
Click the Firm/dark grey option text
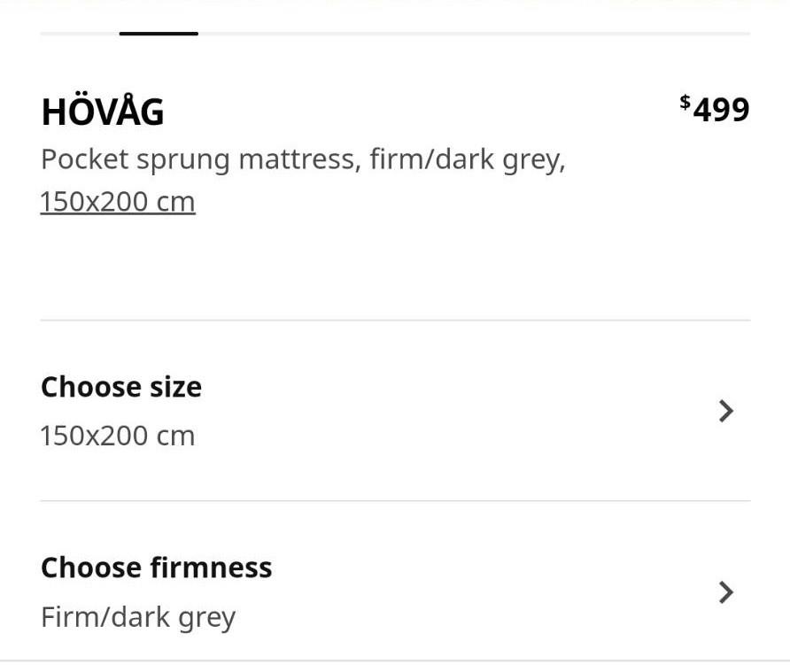[138, 615]
